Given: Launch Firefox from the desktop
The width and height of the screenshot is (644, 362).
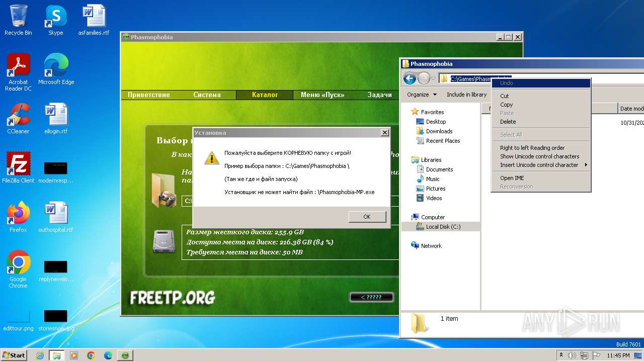Looking at the screenshot, I should tap(18, 217).
